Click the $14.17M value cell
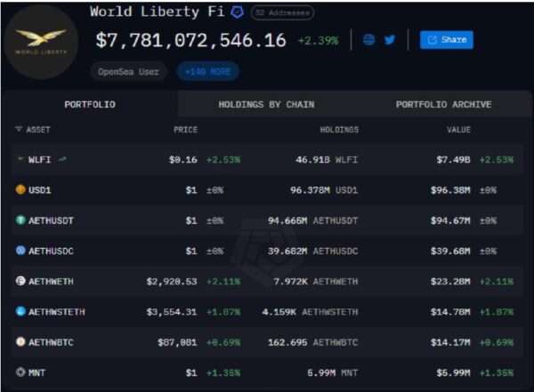Screen dimensions: 534x392 (x=450, y=342)
